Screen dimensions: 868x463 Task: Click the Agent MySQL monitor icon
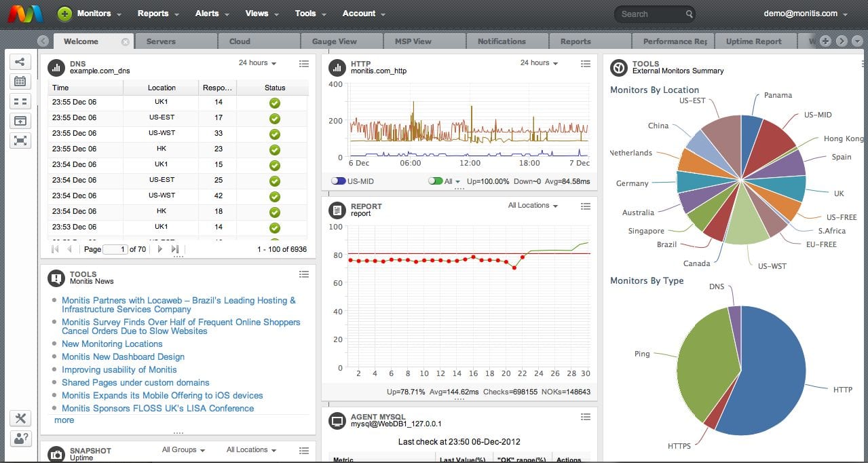337,420
